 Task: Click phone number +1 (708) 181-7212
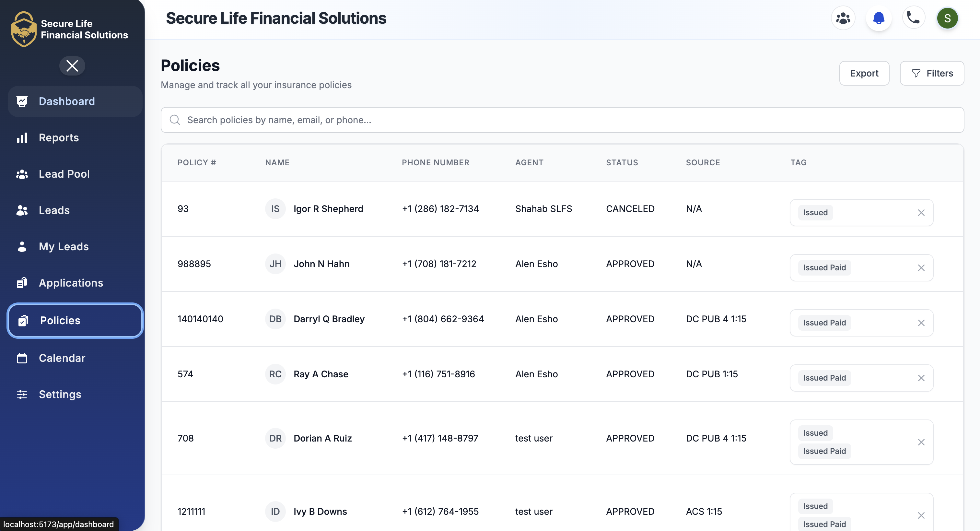coord(439,264)
